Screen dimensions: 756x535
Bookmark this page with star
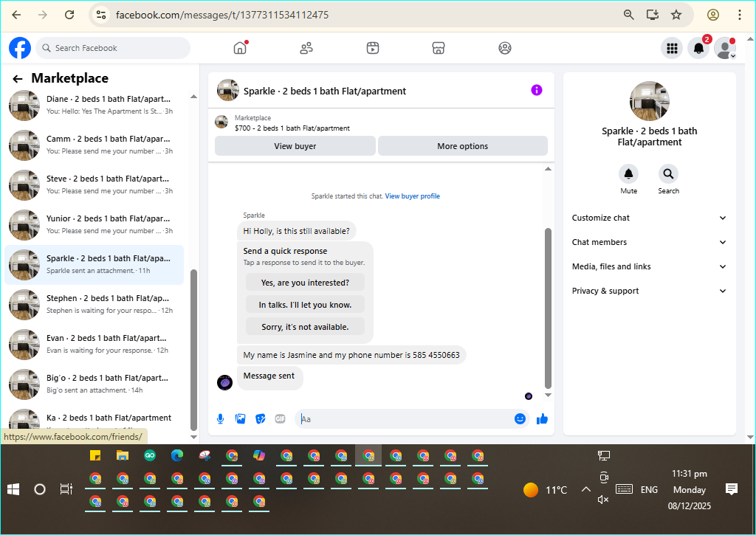tap(676, 15)
